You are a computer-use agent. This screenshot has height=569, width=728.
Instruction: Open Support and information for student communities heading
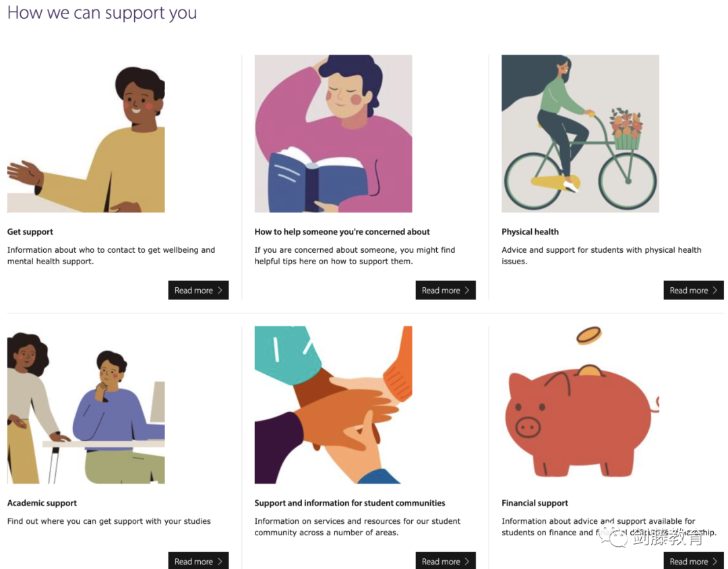click(350, 503)
